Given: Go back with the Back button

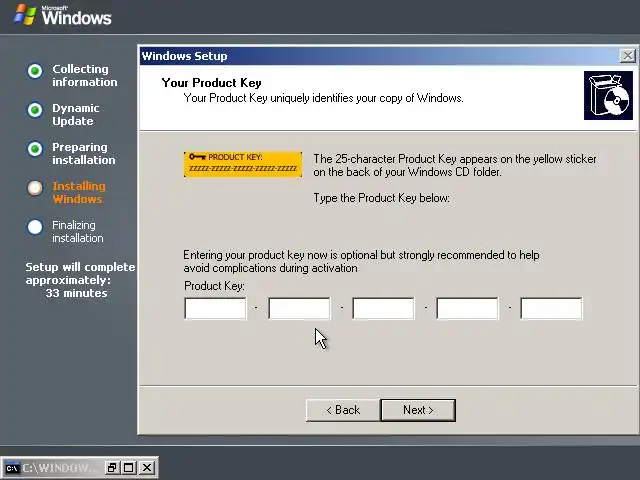Looking at the screenshot, I should pos(343,410).
